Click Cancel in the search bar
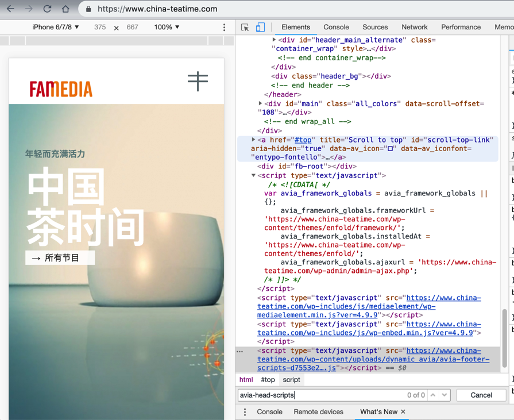 click(x=481, y=395)
